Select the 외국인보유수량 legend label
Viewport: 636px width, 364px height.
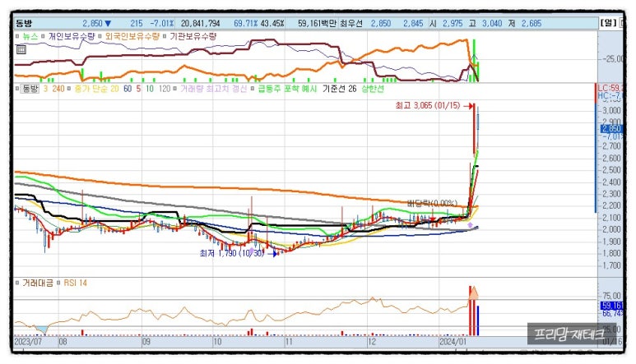coord(132,36)
